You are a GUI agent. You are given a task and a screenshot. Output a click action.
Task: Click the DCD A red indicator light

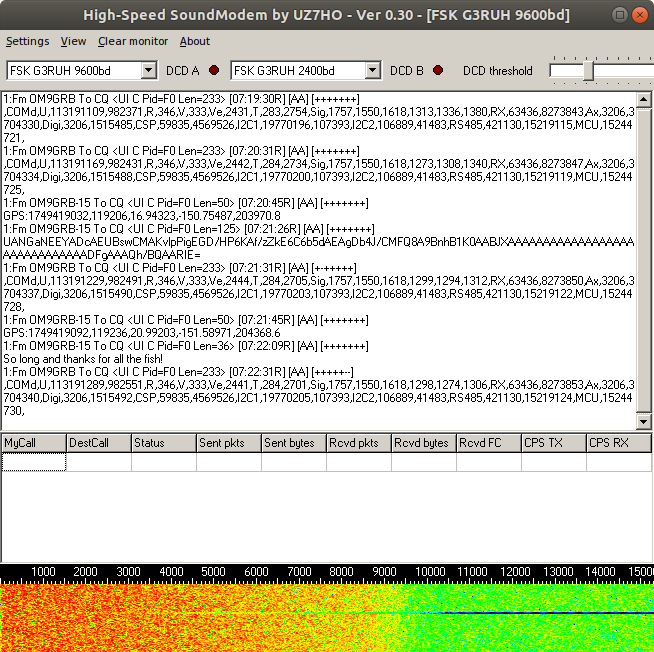point(214,70)
